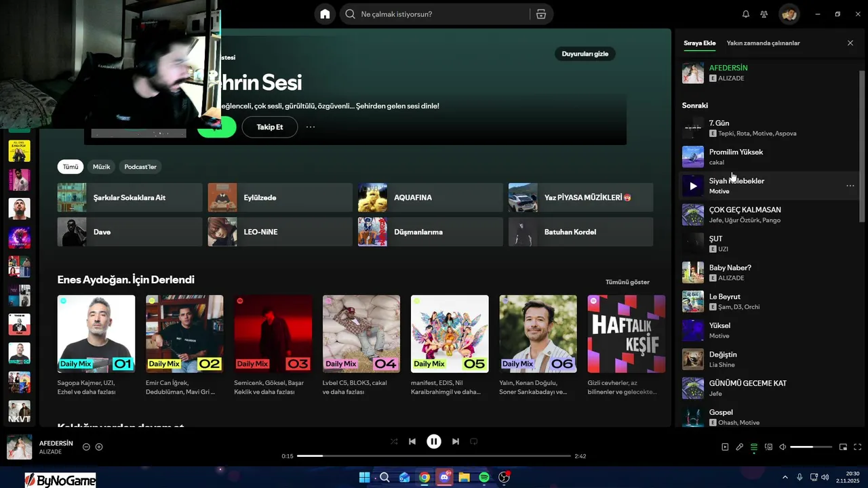Open the Eylülzede tile

280,197
